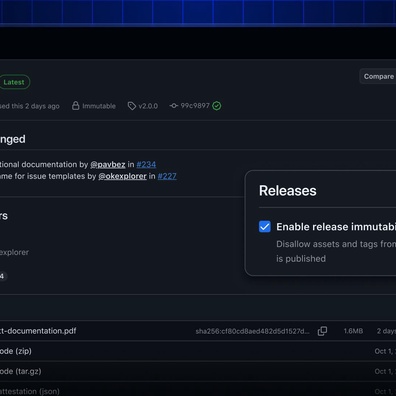Open the Compare dropdown button
The width and height of the screenshot is (396, 396).
tap(378, 76)
